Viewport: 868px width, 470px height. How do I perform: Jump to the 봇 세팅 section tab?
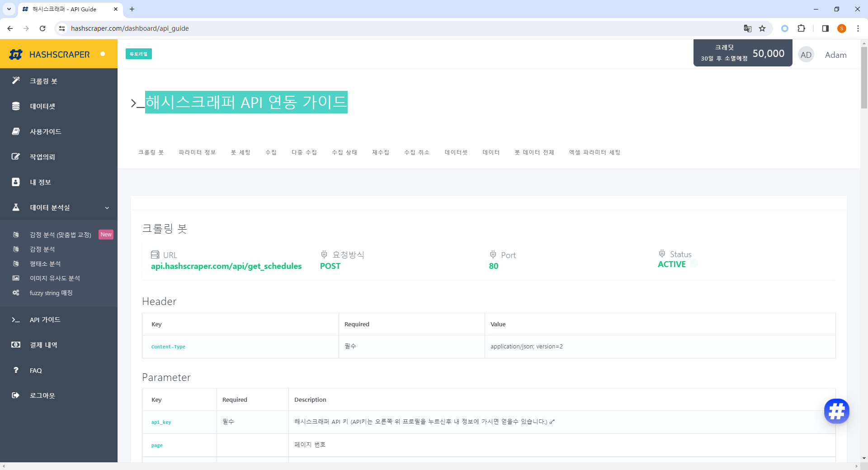coord(241,152)
